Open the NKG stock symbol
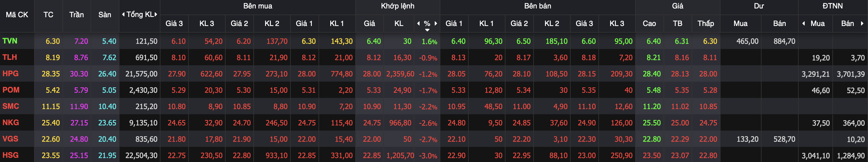This screenshot has width=868, height=162. tap(11, 122)
